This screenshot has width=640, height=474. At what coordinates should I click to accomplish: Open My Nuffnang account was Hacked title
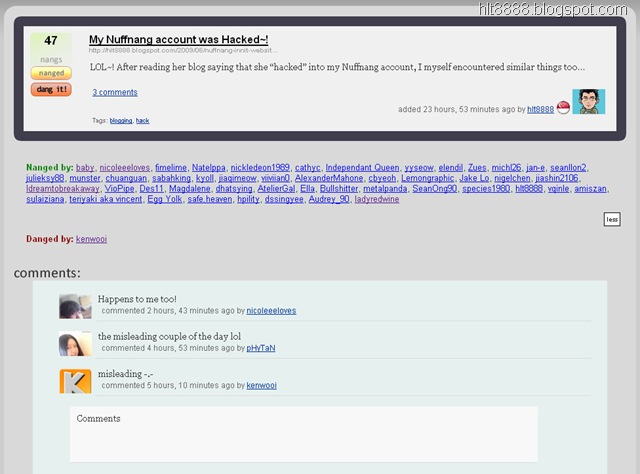tap(178, 40)
